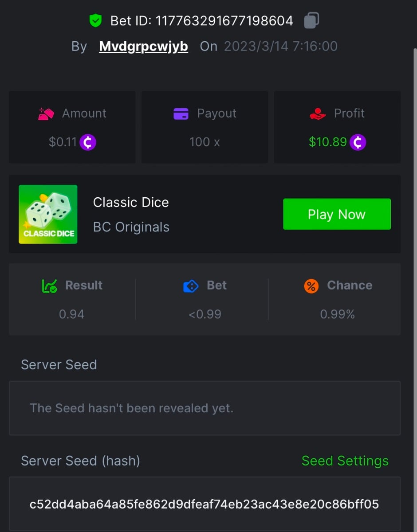417x532 pixels.
Task: Open player Mvdgrpcwjyb's profile link
Action: [143, 47]
